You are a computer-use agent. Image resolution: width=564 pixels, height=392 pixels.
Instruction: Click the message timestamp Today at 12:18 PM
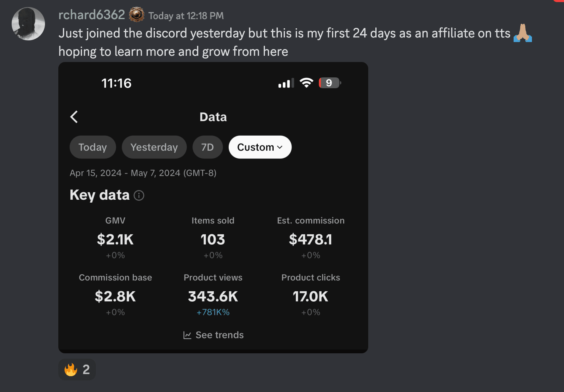186,16
